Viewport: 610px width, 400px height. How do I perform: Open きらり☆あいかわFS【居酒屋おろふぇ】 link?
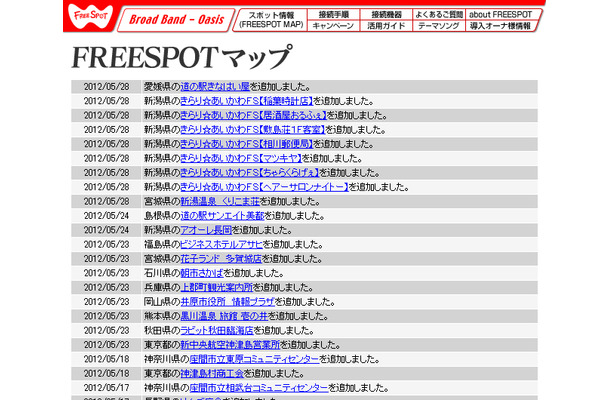(253, 115)
